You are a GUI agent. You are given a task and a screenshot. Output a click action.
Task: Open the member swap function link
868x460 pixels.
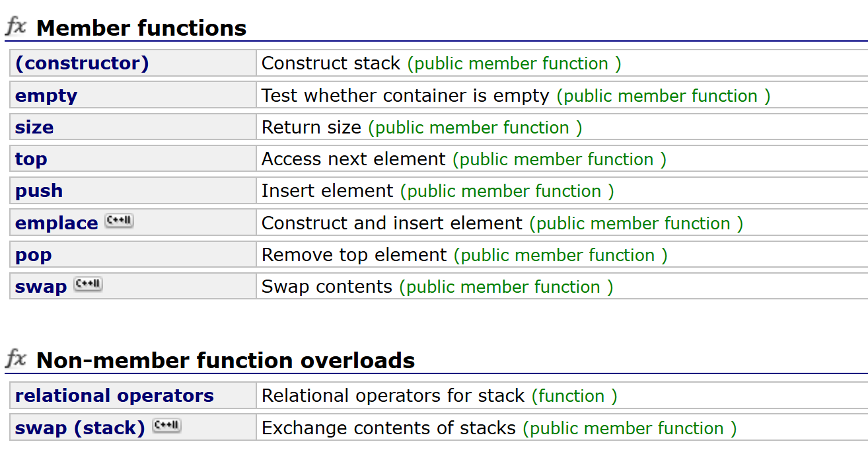(x=41, y=287)
